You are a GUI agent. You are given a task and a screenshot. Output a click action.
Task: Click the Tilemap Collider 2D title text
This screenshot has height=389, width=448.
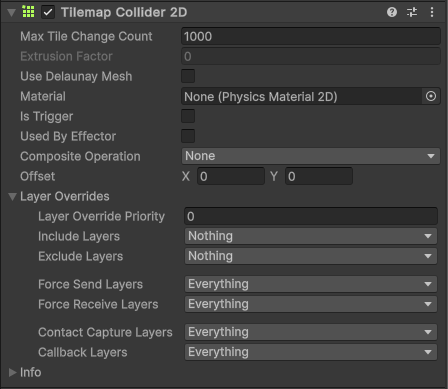click(124, 12)
